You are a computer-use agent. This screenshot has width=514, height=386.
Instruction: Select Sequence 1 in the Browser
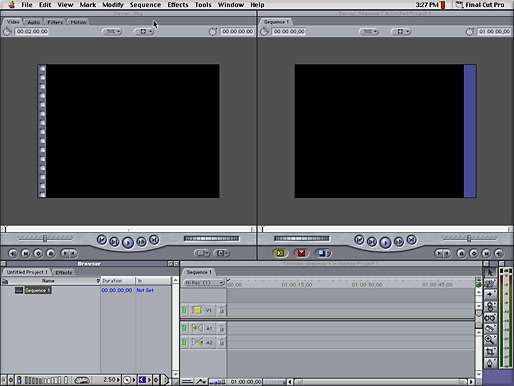[x=38, y=290]
